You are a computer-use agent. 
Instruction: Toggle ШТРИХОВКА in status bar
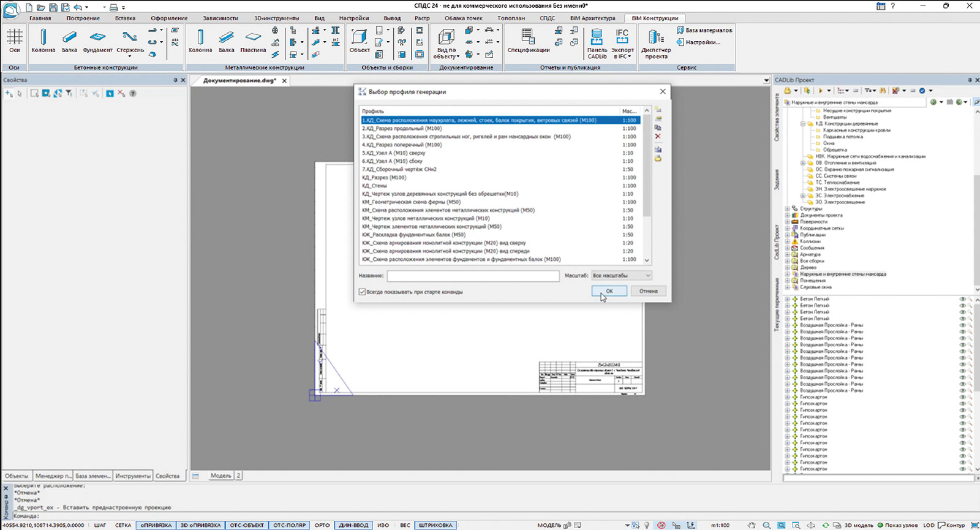click(x=435, y=525)
